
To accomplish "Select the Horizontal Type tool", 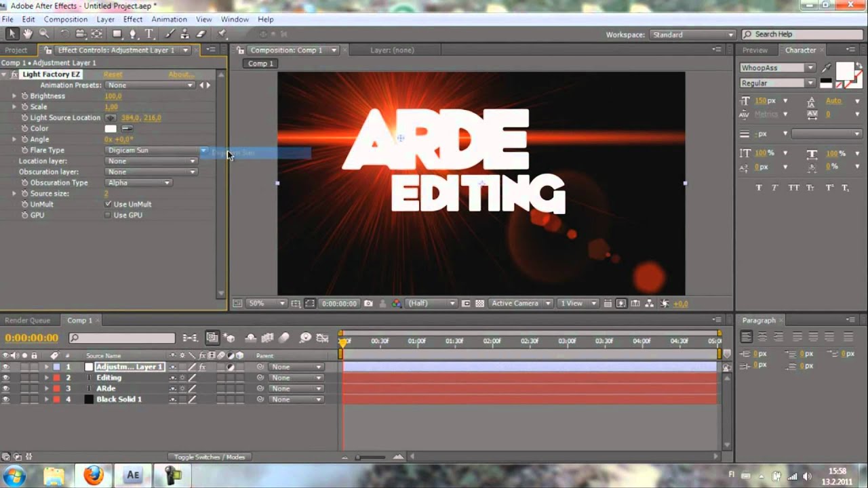I will [x=149, y=34].
